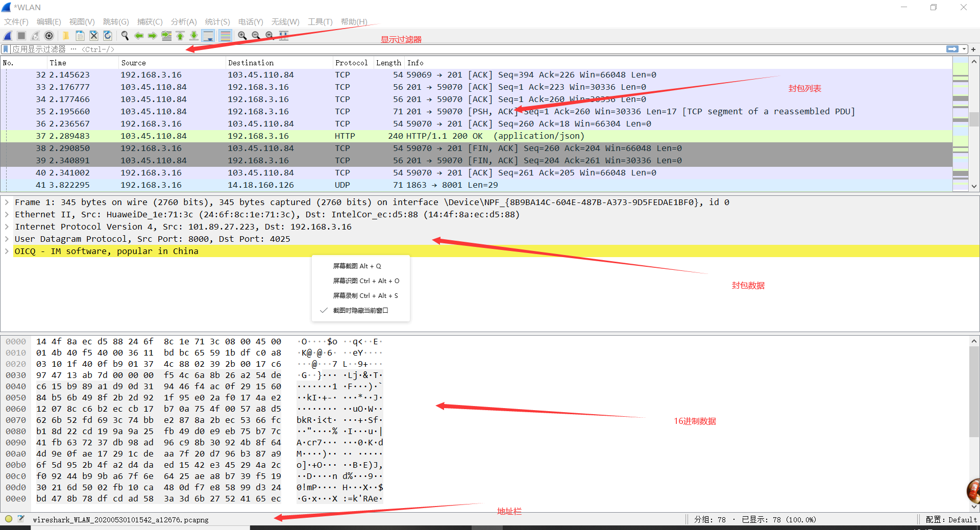Sort by the No. column header

point(24,63)
